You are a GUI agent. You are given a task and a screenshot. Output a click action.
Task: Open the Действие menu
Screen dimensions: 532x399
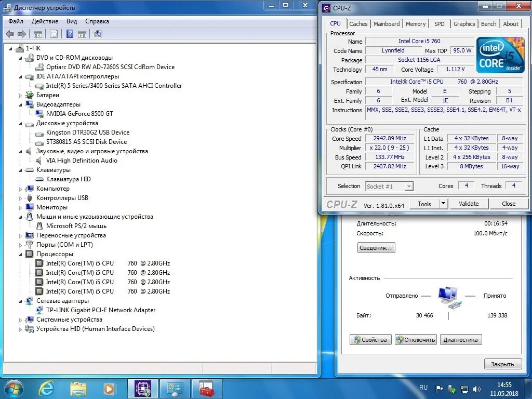tap(45, 21)
